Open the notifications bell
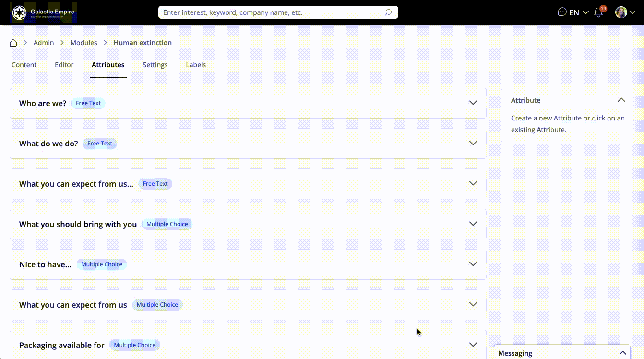 598,13
